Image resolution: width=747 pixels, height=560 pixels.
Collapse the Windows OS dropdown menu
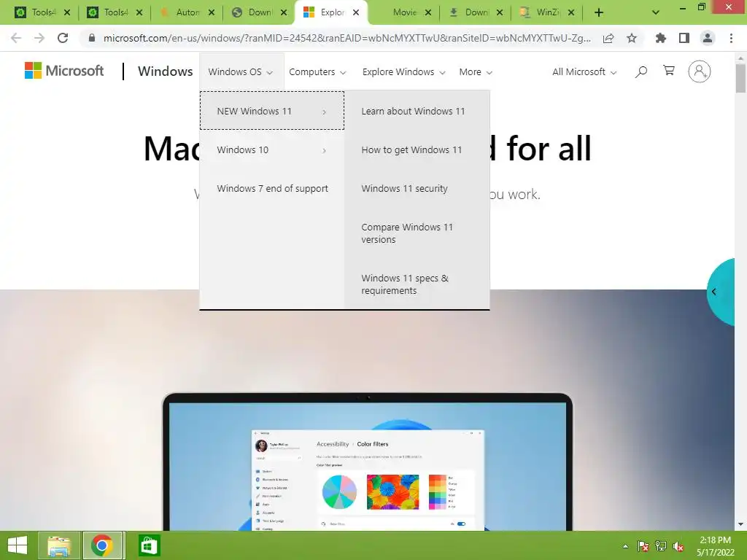(241, 72)
